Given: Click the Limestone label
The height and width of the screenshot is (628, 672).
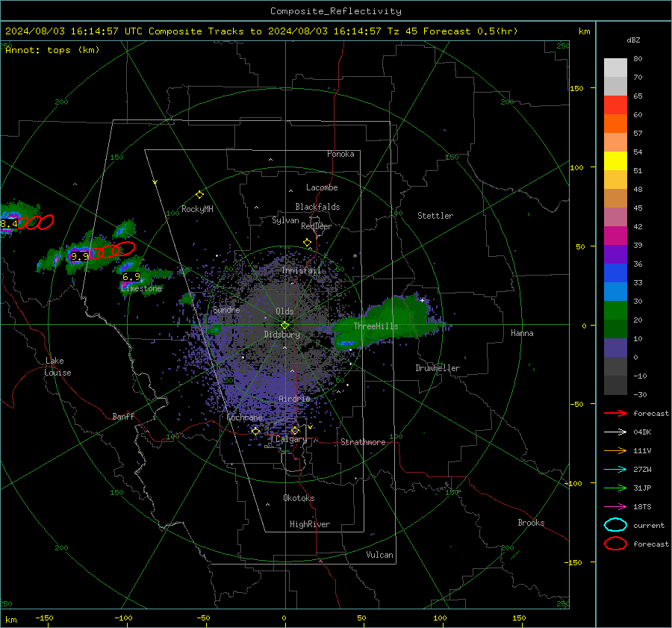Looking at the screenshot, I should point(141,288).
